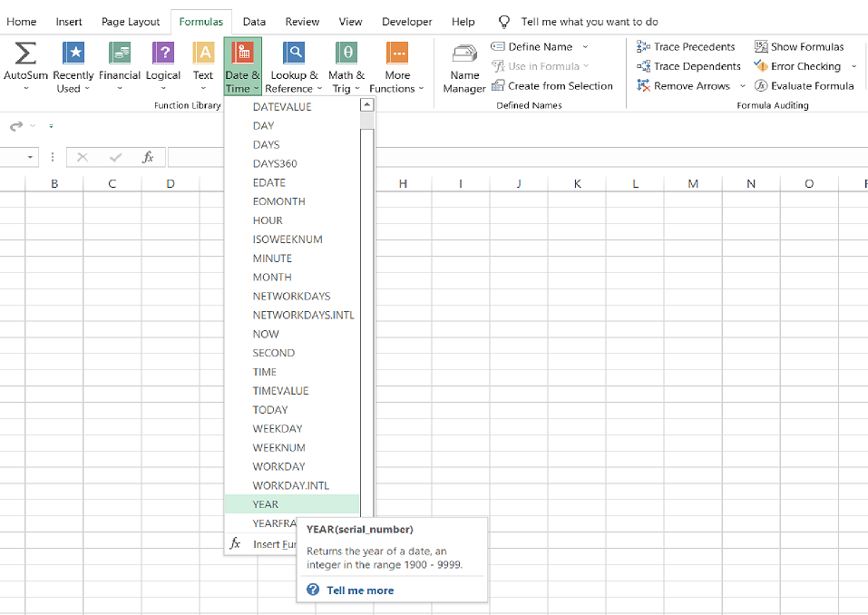Click the Text functions icon

coord(203,54)
